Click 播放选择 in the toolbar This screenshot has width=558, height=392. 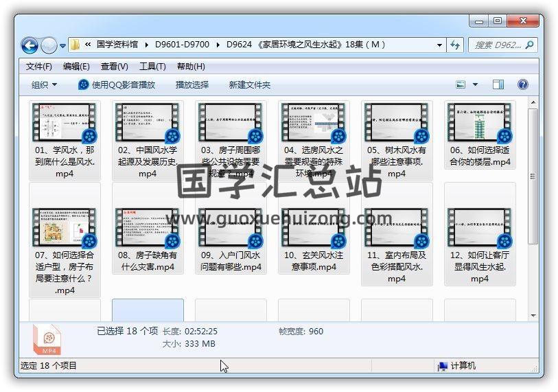click(x=192, y=84)
